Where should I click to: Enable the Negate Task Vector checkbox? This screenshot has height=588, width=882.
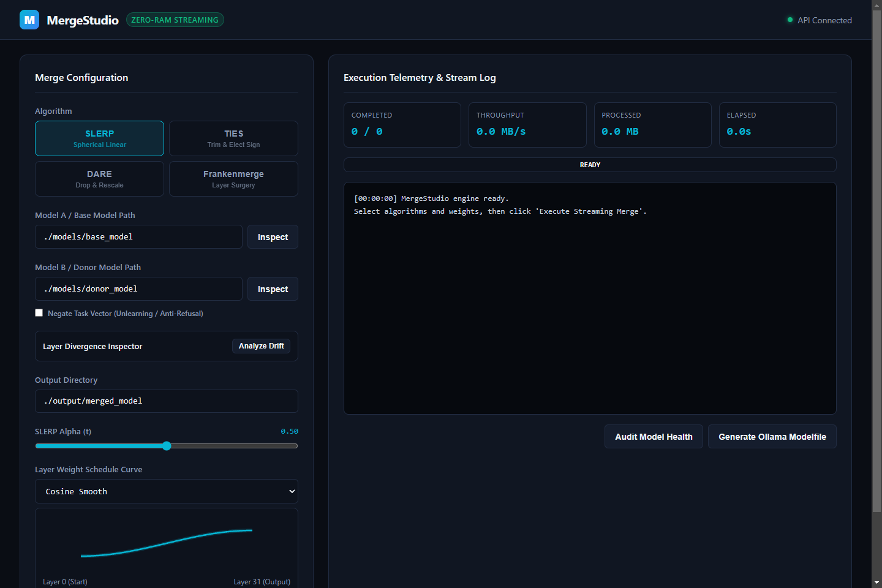coord(39,313)
